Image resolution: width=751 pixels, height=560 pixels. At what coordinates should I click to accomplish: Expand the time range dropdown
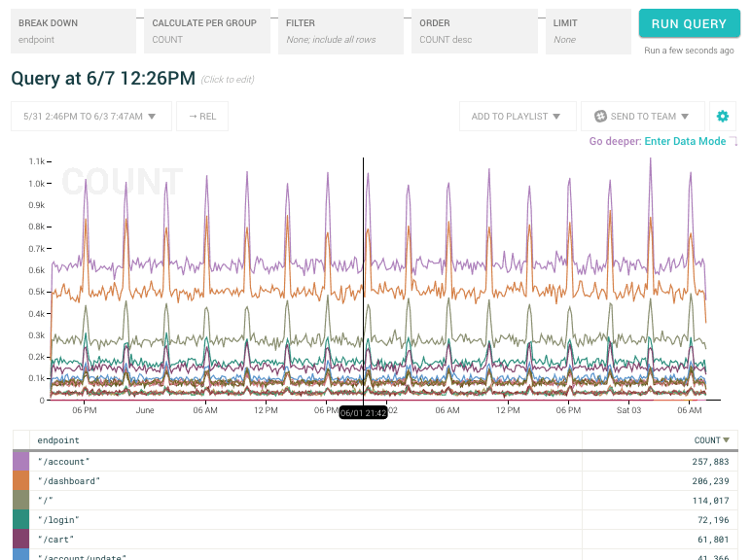pyautogui.click(x=91, y=117)
